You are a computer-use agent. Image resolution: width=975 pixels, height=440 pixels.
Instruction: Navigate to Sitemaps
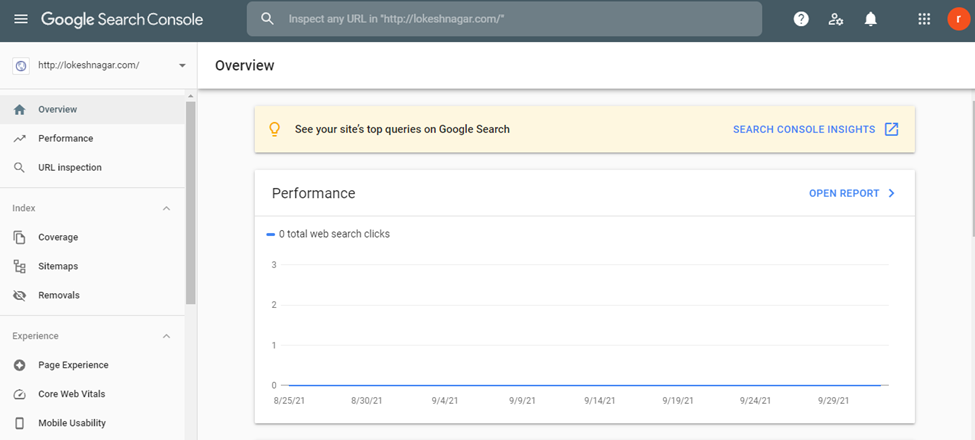point(58,267)
